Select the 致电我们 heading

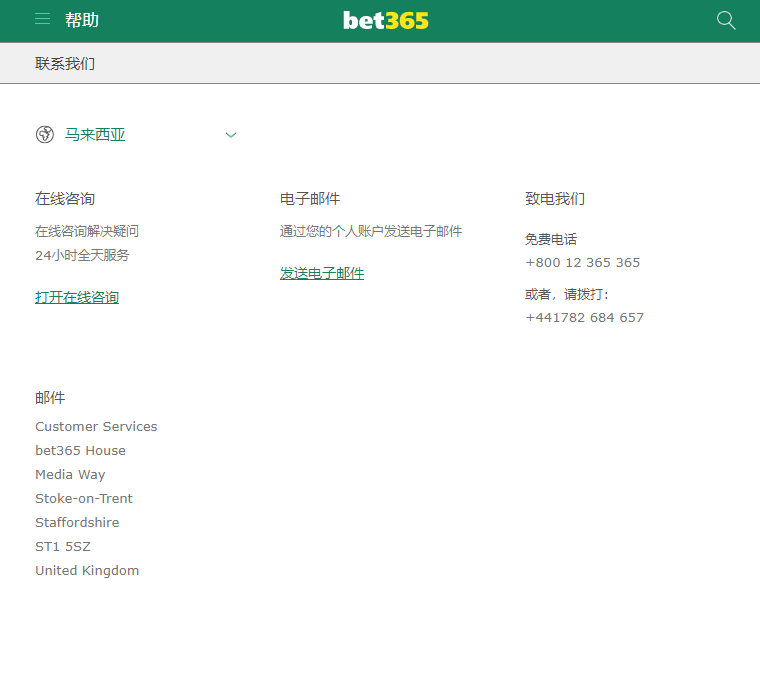555,199
